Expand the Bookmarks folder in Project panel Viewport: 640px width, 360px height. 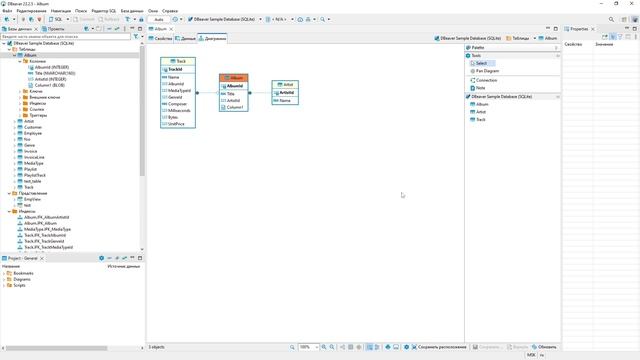click(4, 273)
